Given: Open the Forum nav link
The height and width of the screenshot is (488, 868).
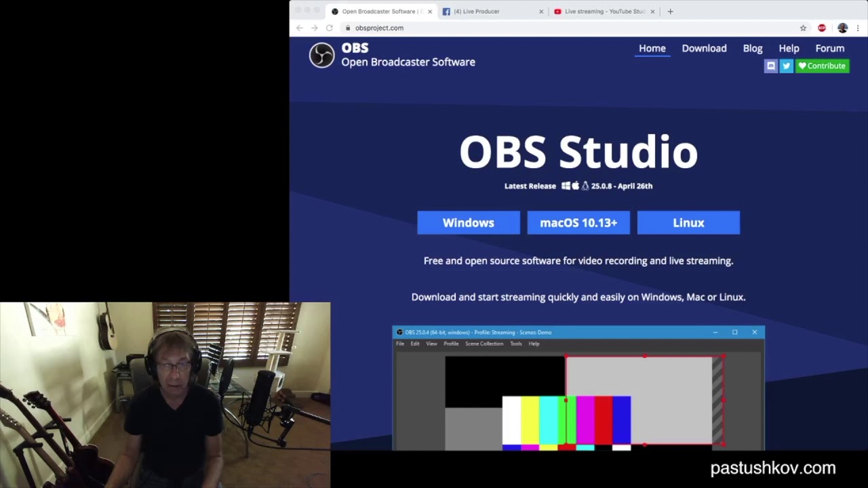Looking at the screenshot, I should pyautogui.click(x=830, y=48).
